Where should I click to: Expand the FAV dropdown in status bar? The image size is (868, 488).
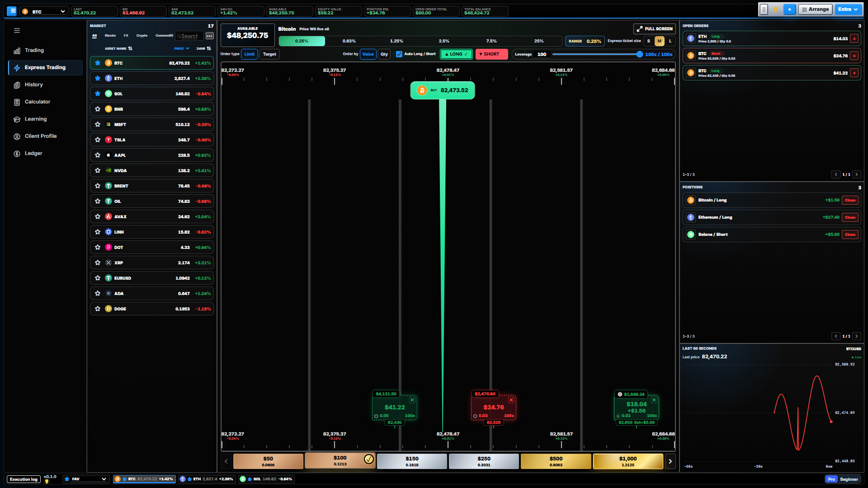coord(86,479)
